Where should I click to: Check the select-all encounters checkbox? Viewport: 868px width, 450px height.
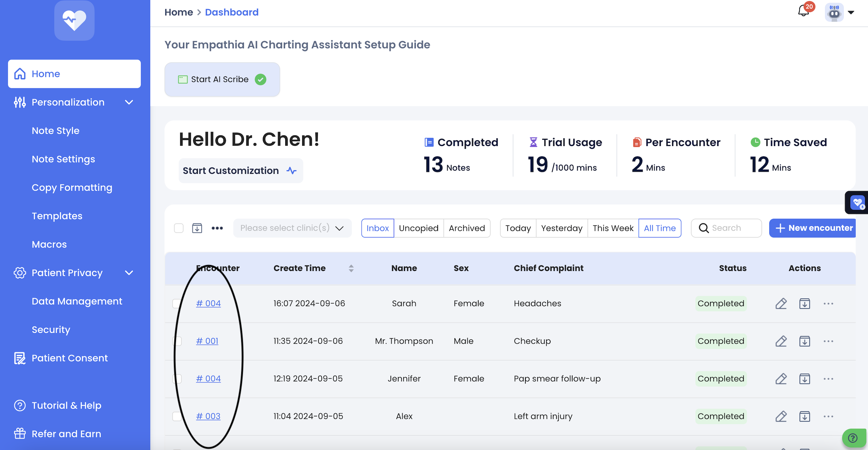(179, 228)
